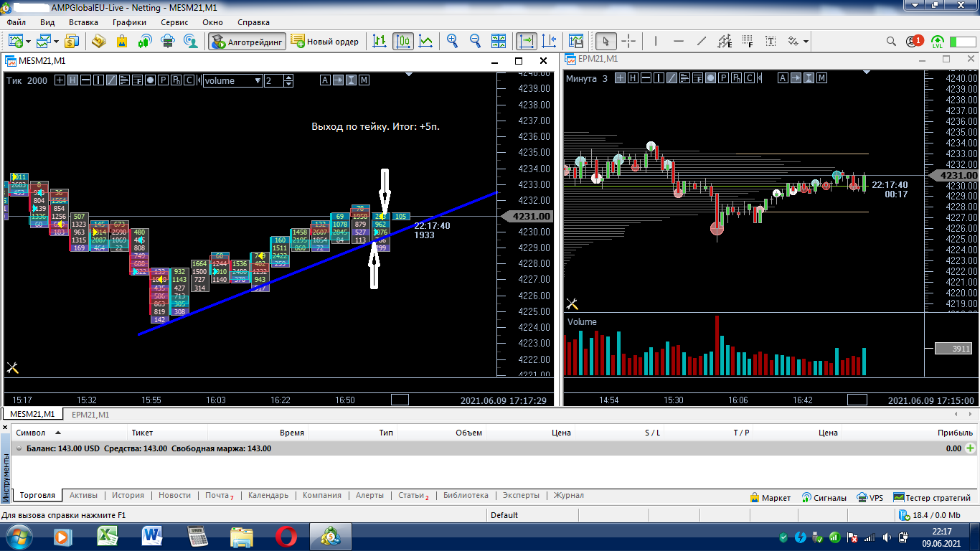Viewport: 980px width, 551px height.
Task: Open the Сервис menu
Action: [174, 22]
